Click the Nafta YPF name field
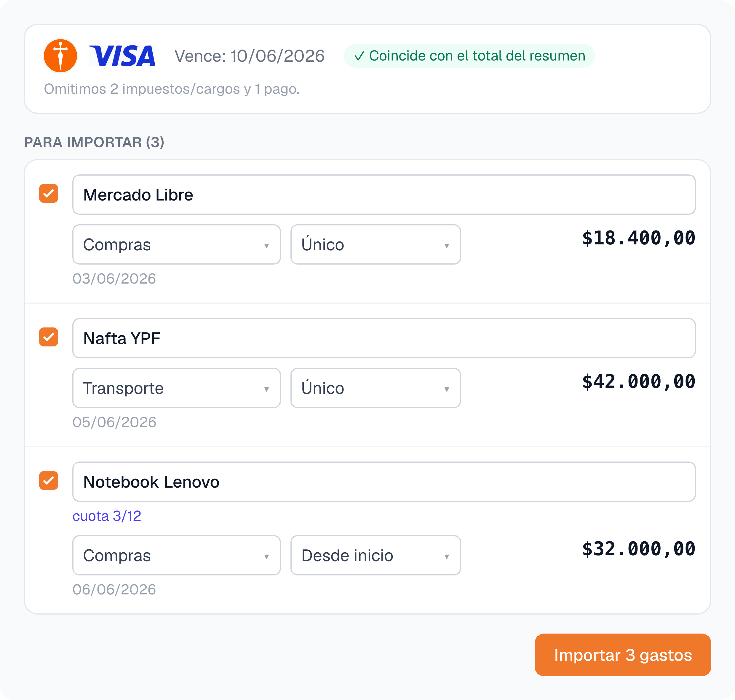Screen dimensions: 735x700 (384, 338)
